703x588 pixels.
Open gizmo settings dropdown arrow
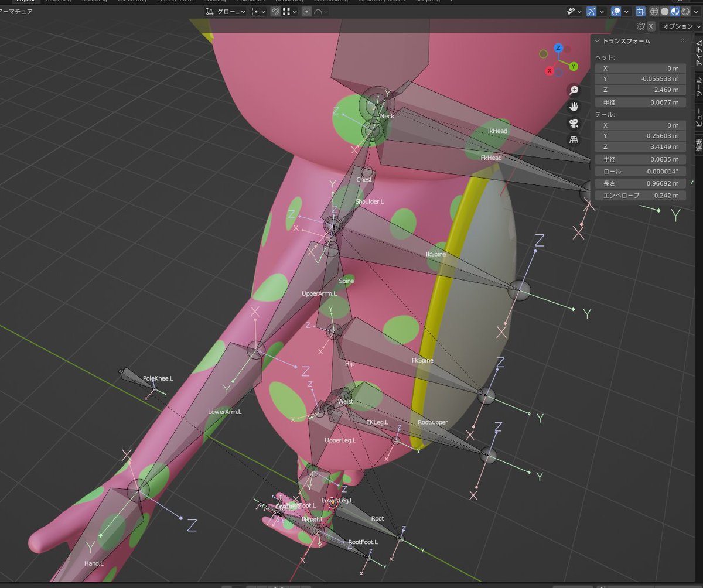(x=602, y=12)
